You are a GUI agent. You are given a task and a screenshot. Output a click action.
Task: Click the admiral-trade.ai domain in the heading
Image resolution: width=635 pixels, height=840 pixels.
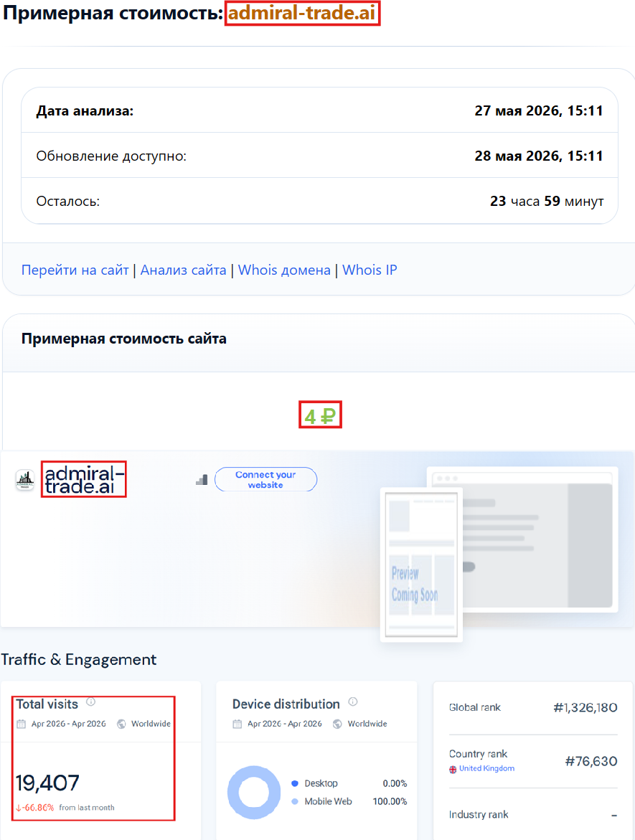[302, 13]
